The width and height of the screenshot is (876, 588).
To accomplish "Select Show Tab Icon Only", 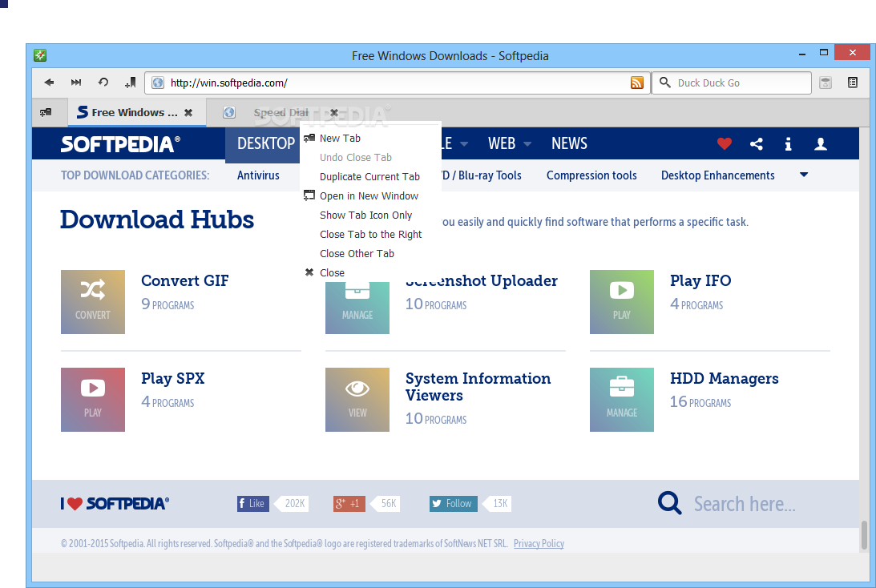I will 370,215.
